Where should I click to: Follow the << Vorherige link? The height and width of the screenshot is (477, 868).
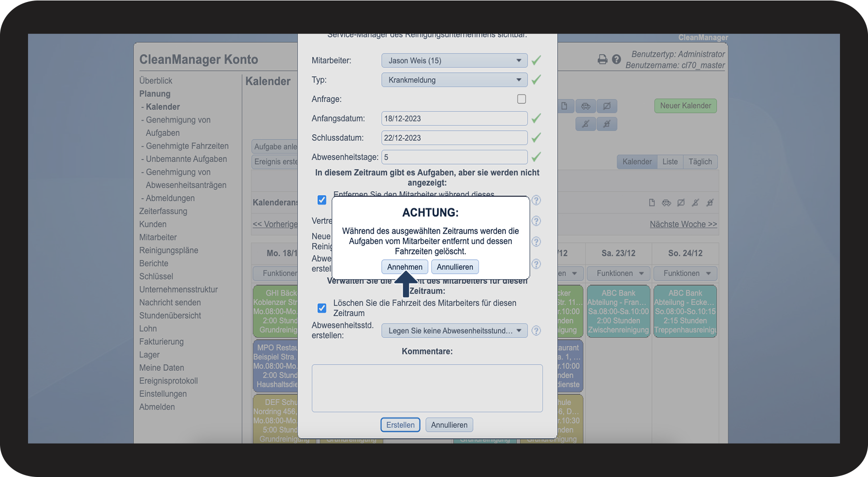(x=275, y=224)
